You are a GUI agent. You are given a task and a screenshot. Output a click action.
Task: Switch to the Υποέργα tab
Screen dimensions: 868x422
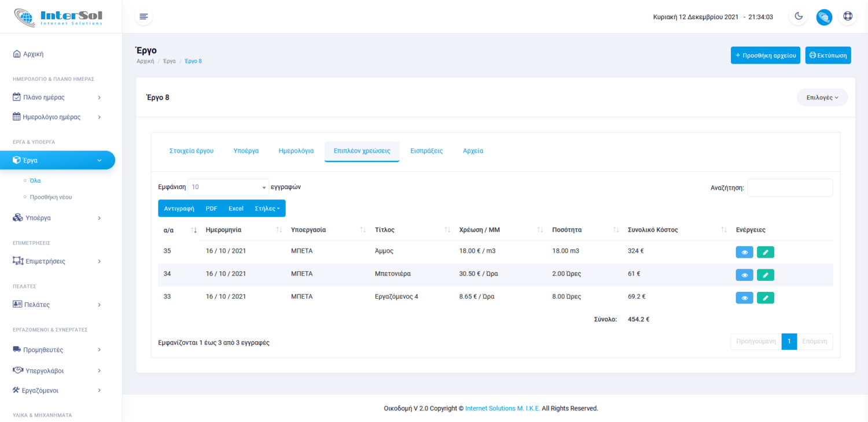[246, 151]
